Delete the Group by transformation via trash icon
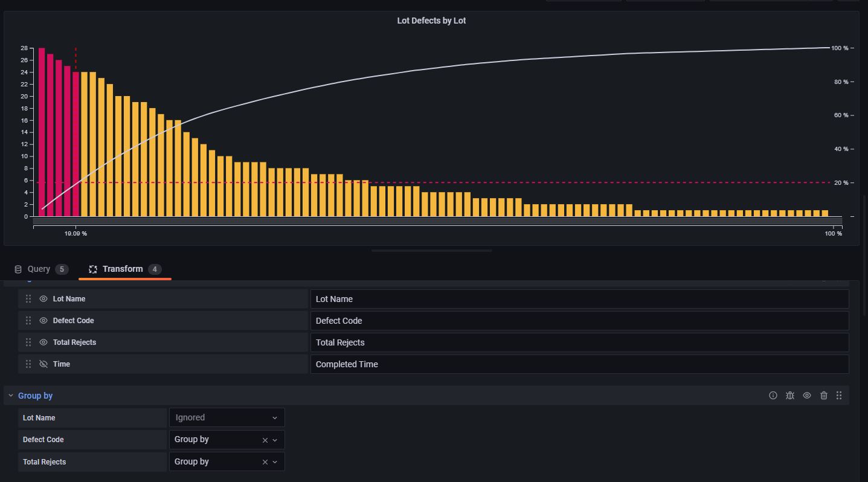Viewport: 868px width, 482px height. (x=824, y=395)
